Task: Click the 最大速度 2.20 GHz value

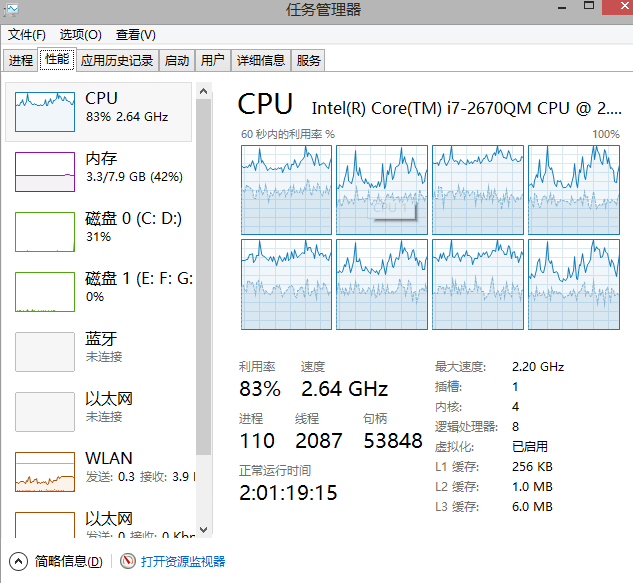Action: [538, 367]
